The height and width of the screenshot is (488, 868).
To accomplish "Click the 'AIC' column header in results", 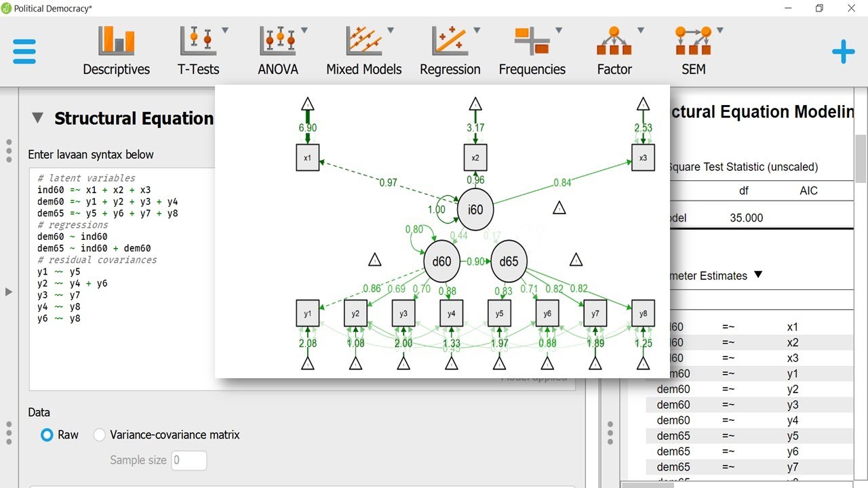I will point(808,191).
